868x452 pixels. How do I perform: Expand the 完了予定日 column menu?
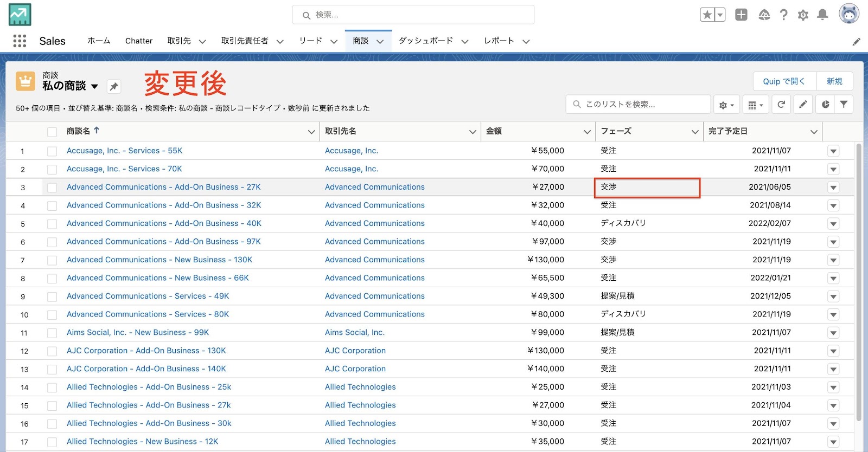pos(814,132)
